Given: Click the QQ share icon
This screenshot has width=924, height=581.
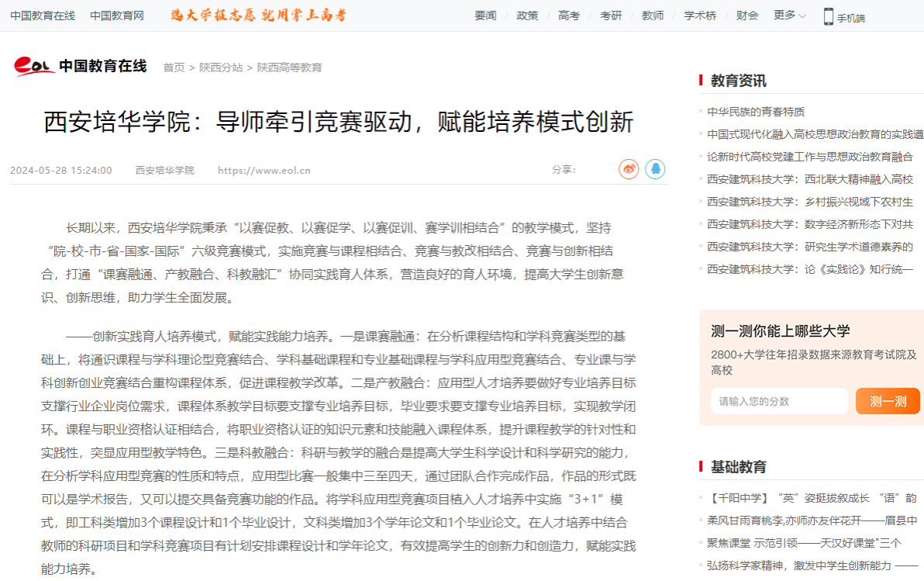Looking at the screenshot, I should tap(655, 169).
